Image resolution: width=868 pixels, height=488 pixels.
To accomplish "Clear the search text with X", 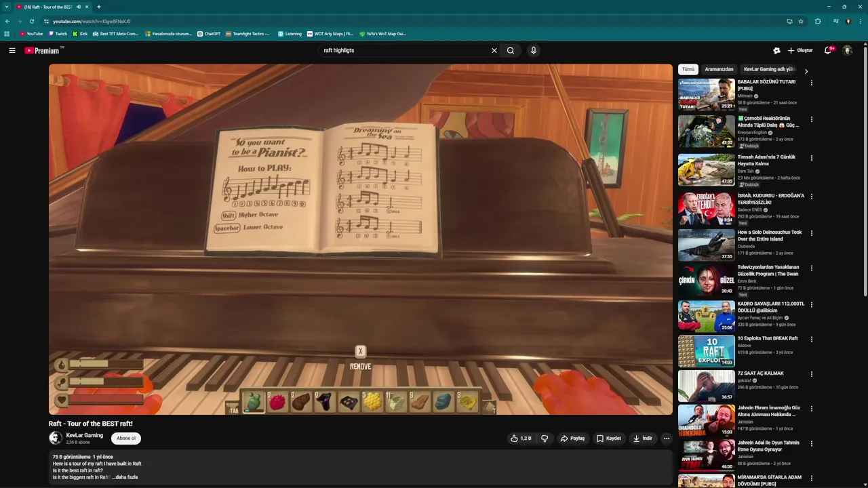I will (x=494, y=50).
